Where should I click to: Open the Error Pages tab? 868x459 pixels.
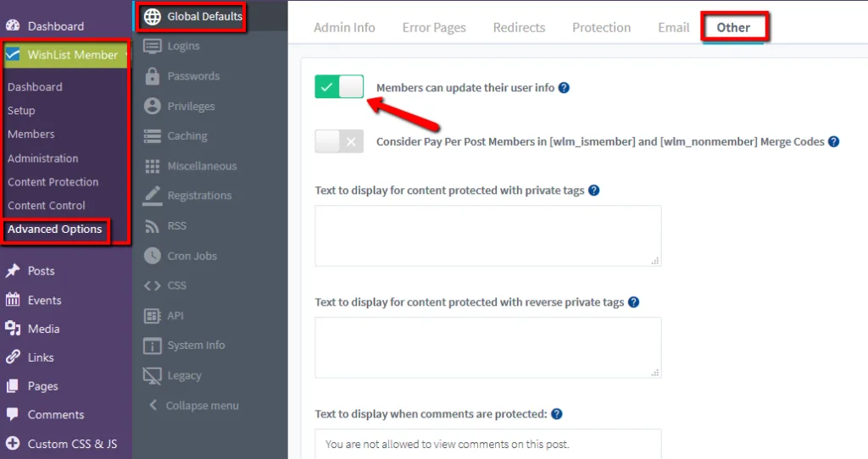coord(434,27)
